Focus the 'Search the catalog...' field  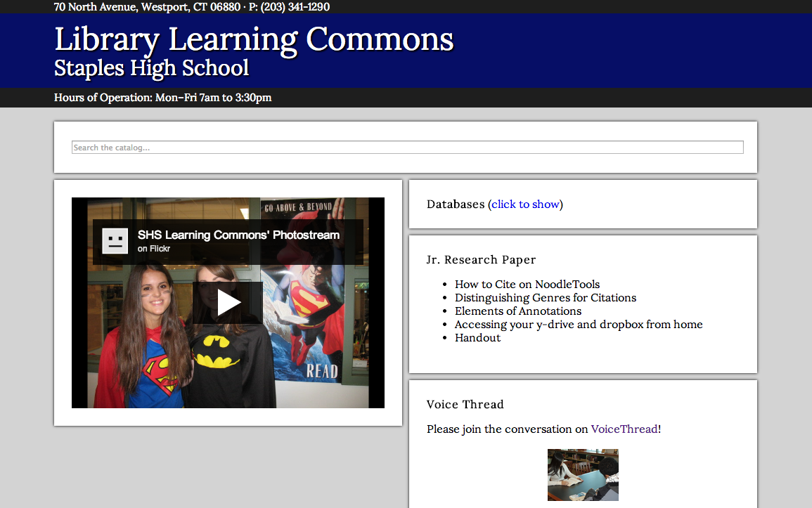pyautogui.click(x=408, y=148)
